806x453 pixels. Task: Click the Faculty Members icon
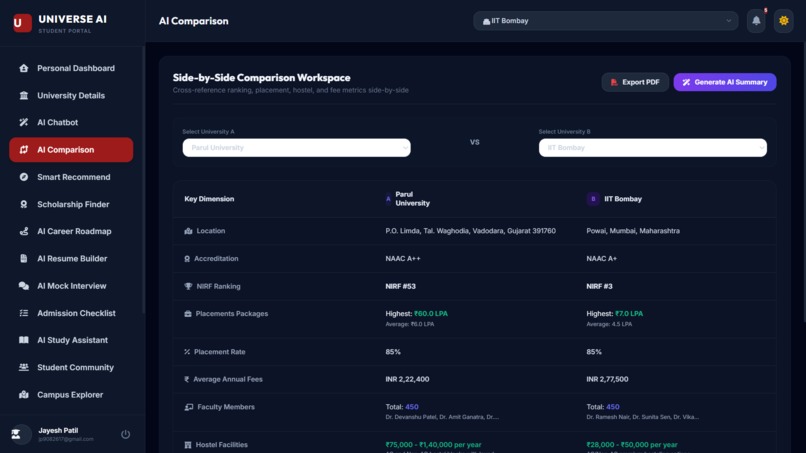189,407
